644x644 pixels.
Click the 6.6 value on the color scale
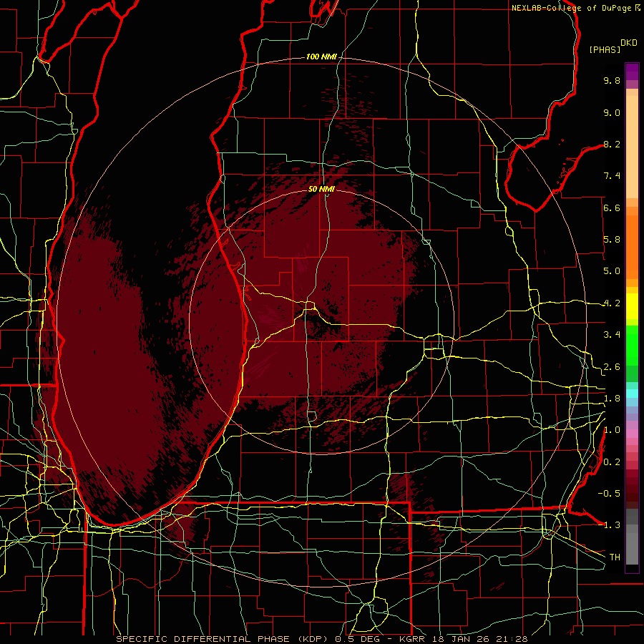tap(612, 208)
